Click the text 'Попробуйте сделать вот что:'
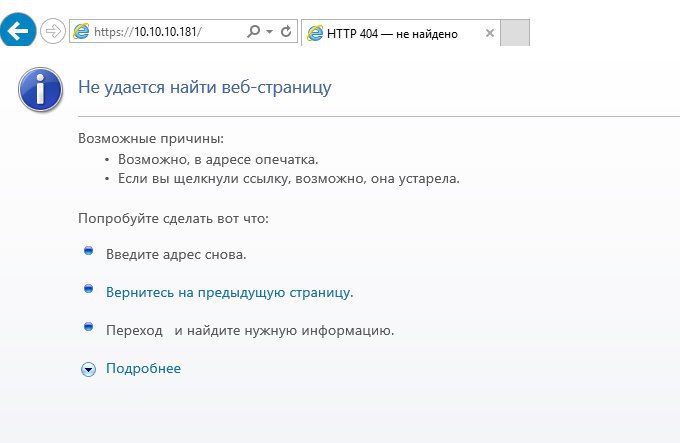The width and height of the screenshot is (680, 443). (x=173, y=218)
